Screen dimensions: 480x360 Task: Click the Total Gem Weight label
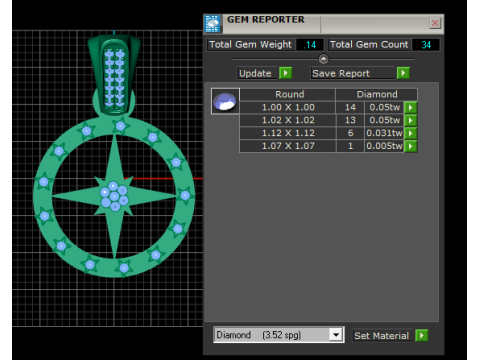250,45
